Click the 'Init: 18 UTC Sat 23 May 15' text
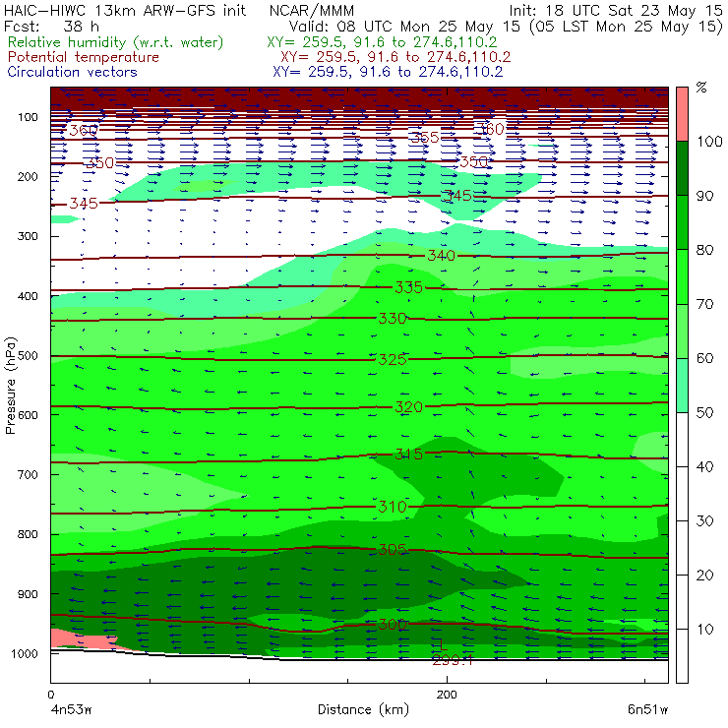The height and width of the screenshot is (728, 728). 616,10
